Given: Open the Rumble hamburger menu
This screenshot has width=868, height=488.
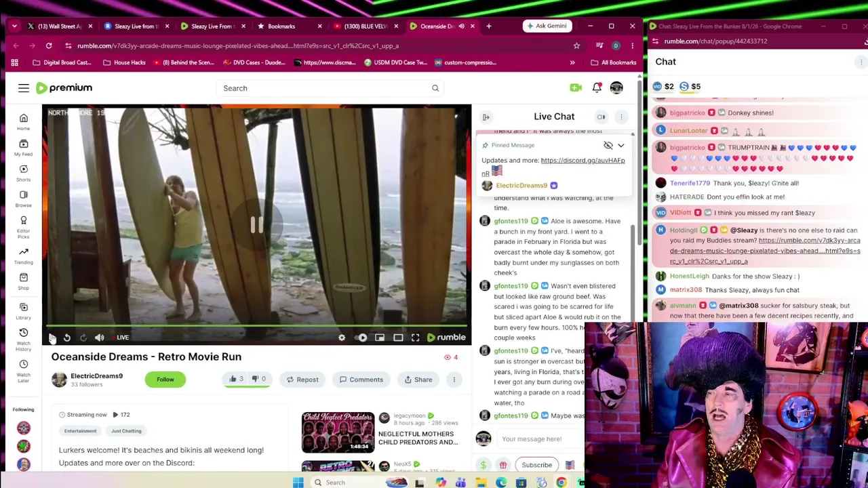Looking at the screenshot, I should pyautogui.click(x=24, y=88).
